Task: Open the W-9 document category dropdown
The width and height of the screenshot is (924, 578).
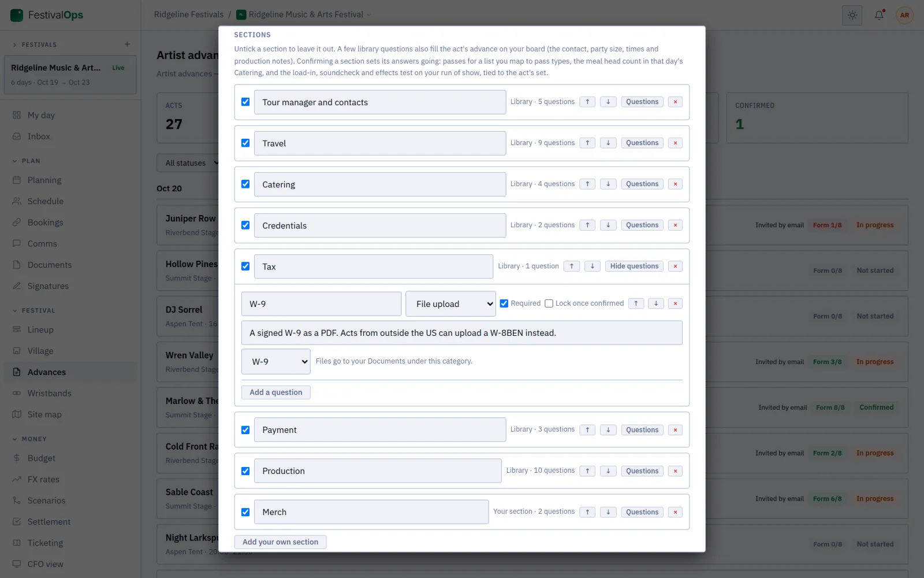Action: tap(275, 361)
